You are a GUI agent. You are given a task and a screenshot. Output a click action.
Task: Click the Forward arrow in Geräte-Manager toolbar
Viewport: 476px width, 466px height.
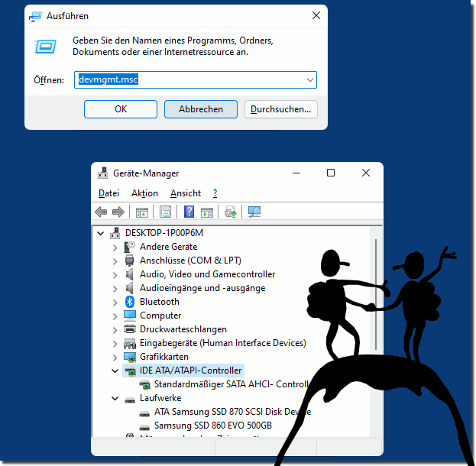coord(118,212)
